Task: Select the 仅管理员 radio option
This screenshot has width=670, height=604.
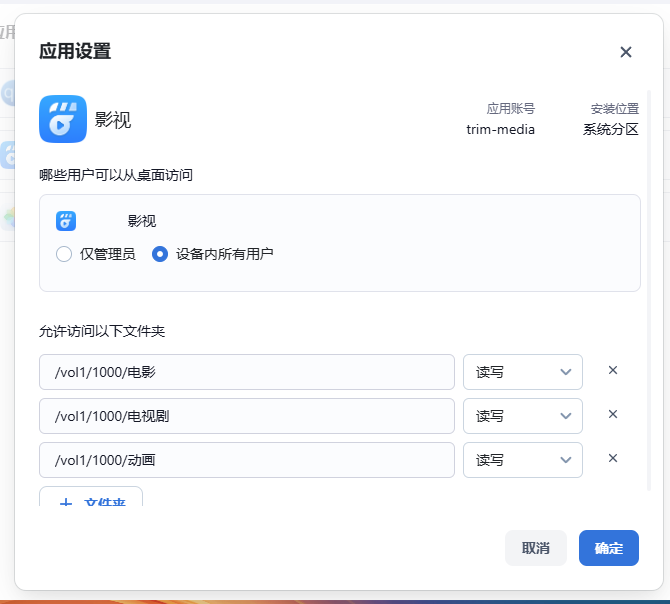Action: 64,254
